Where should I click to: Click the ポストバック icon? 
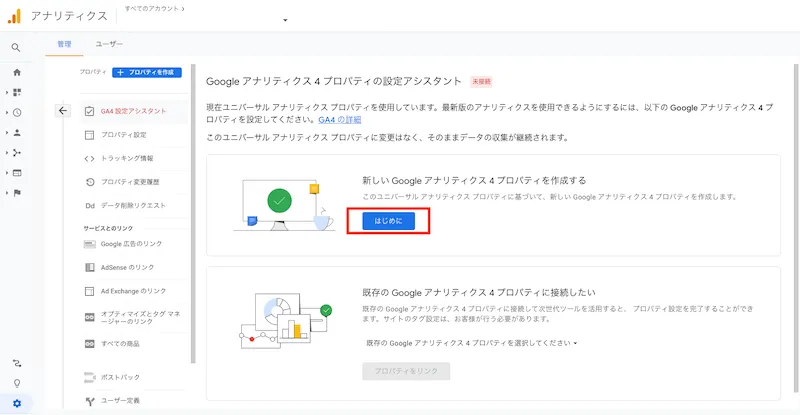point(89,377)
